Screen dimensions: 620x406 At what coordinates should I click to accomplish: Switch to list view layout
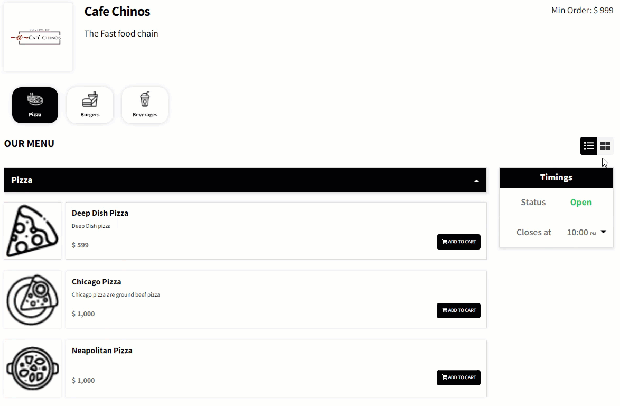[589, 146]
